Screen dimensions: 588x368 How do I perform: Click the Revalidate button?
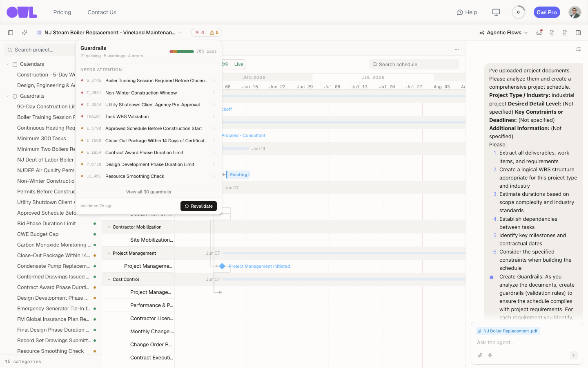tap(198, 206)
